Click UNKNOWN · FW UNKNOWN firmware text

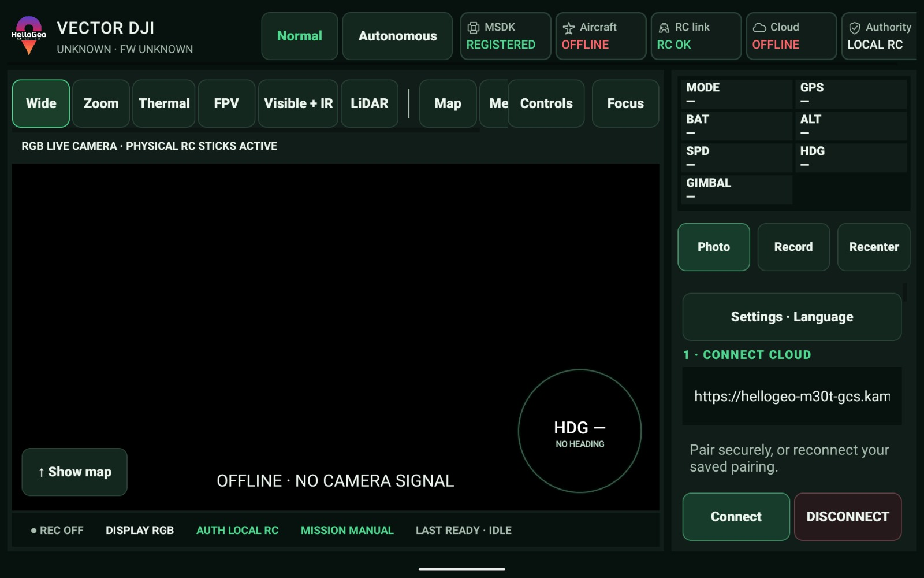point(125,49)
